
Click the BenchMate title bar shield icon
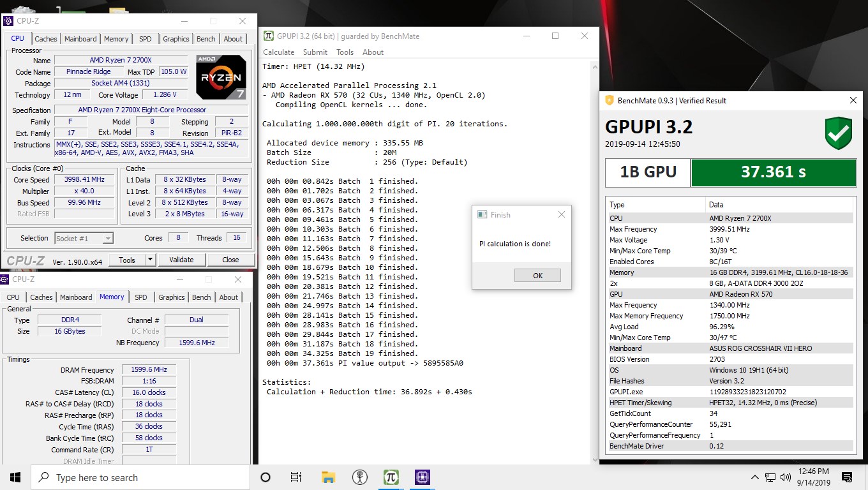click(610, 100)
